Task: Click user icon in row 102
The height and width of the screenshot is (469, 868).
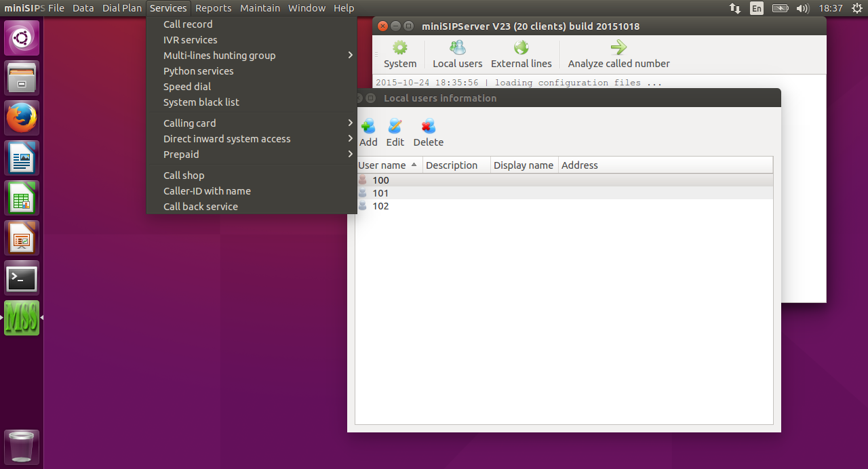Action: [x=362, y=206]
